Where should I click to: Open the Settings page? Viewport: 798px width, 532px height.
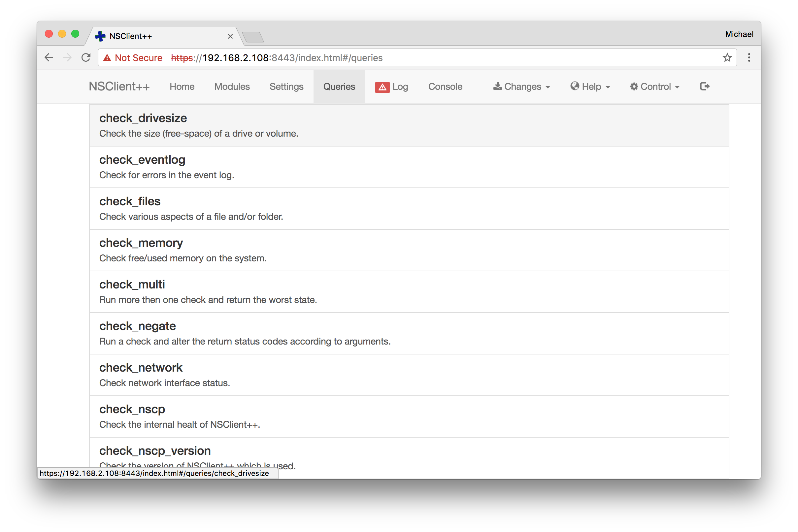click(286, 87)
